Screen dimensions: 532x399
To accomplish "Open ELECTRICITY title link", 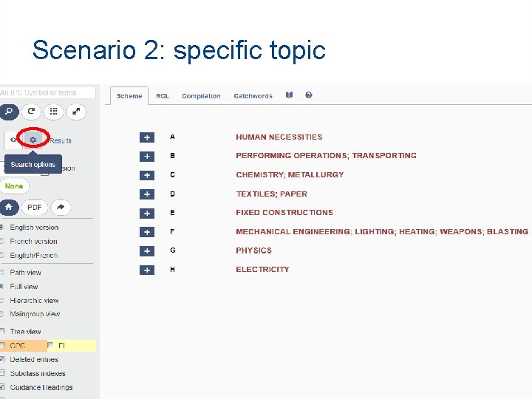I will click(x=262, y=270).
